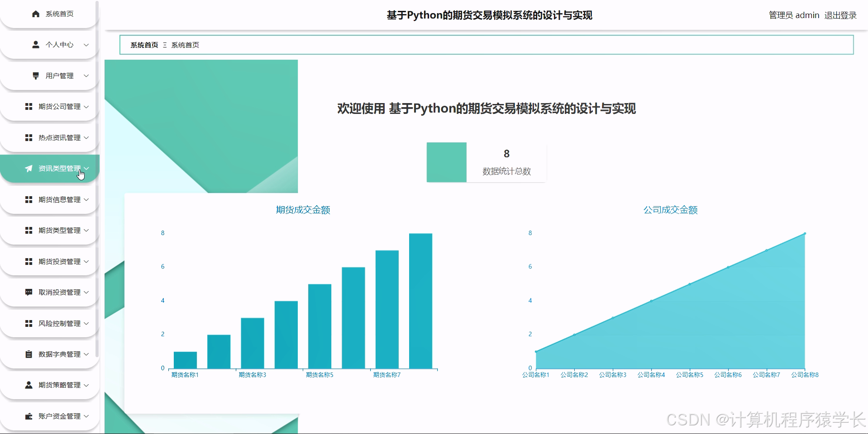Click the grid icon beside 期货信息管理

(29, 199)
